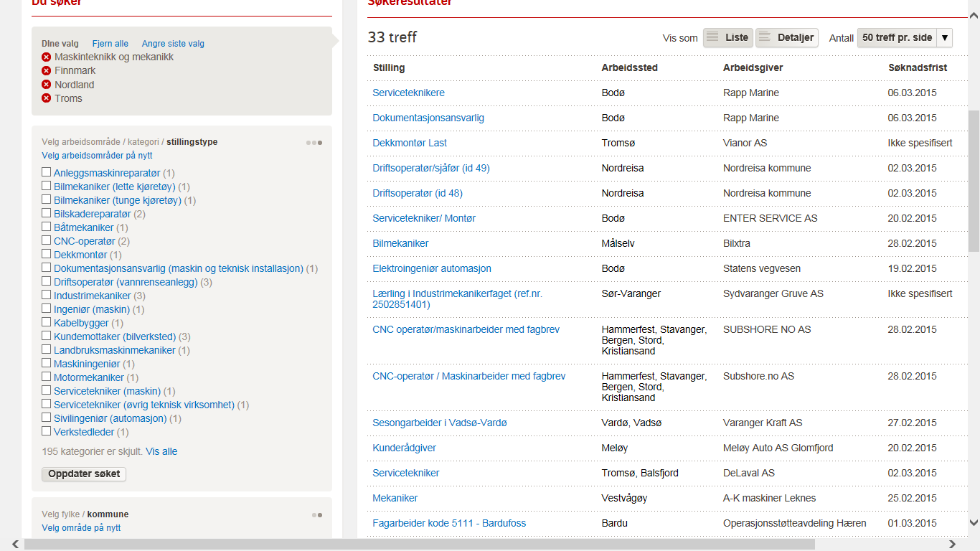The height and width of the screenshot is (551, 980).
Task: Check Bilskadereparatør checkbox
Action: 47,213
